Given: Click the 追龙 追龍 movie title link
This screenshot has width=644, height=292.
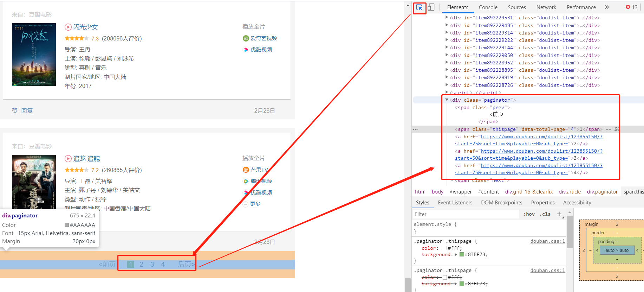Looking at the screenshot, I should tap(86, 159).
